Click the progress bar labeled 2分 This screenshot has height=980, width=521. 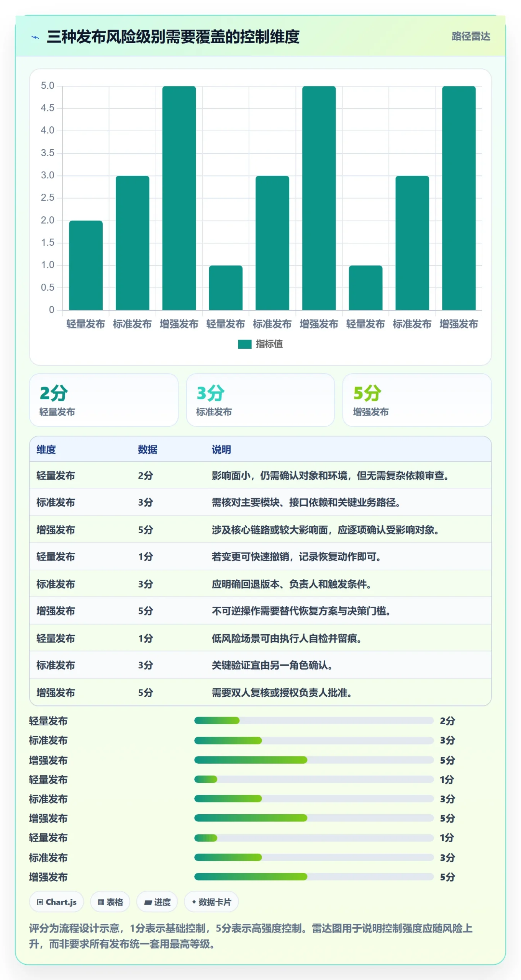click(x=314, y=721)
